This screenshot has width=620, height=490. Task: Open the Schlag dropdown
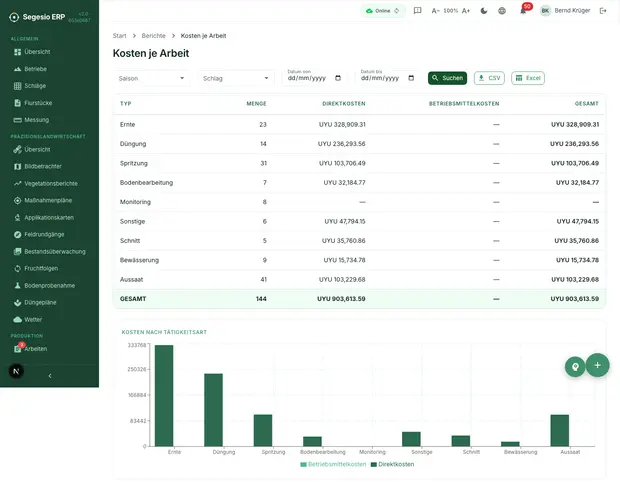pos(236,78)
